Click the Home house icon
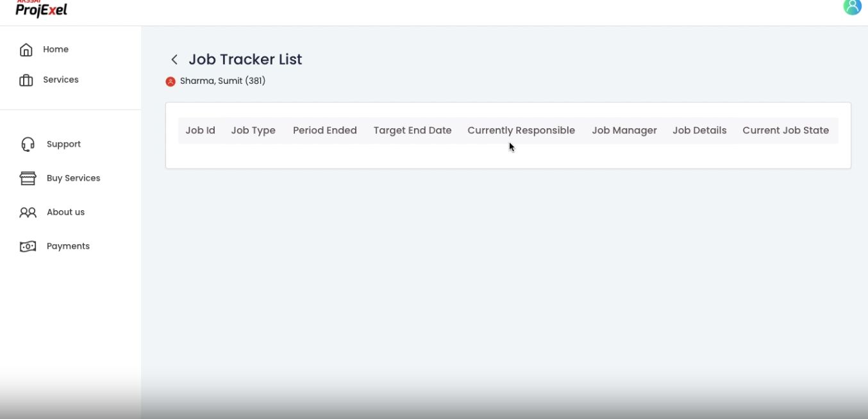 click(x=26, y=50)
